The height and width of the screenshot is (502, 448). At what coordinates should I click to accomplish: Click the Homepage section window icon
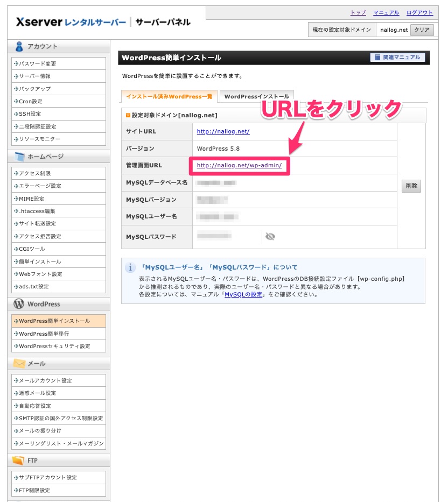(x=20, y=157)
